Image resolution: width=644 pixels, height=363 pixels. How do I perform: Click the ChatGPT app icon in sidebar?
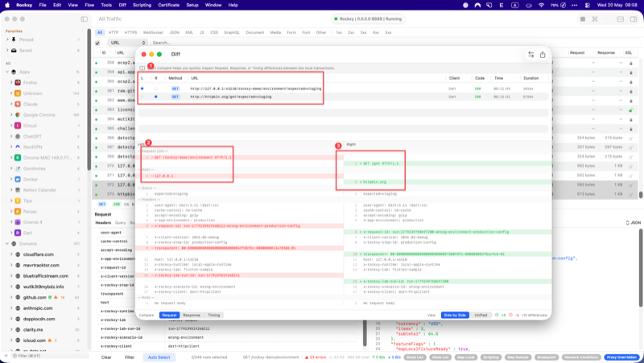(18, 136)
